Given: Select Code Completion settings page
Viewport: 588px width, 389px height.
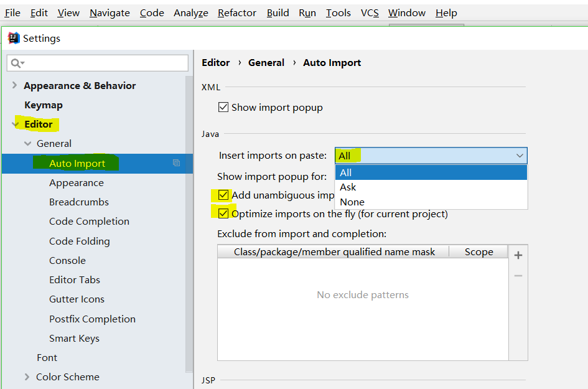Looking at the screenshot, I should (89, 222).
